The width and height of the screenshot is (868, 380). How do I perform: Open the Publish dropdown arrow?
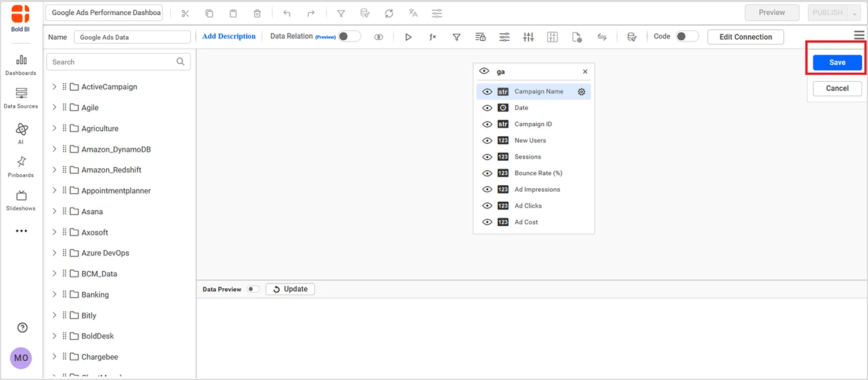coord(855,13)
